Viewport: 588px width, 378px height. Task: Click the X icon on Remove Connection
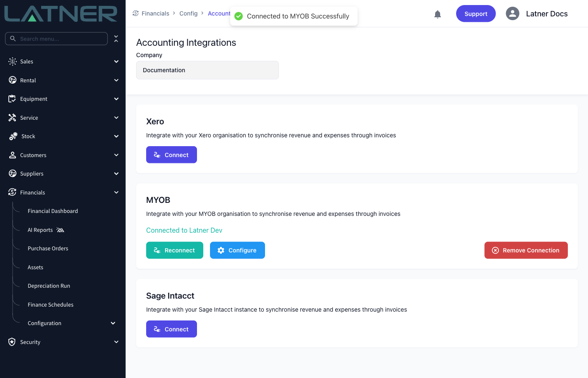(x=496, y=250)
